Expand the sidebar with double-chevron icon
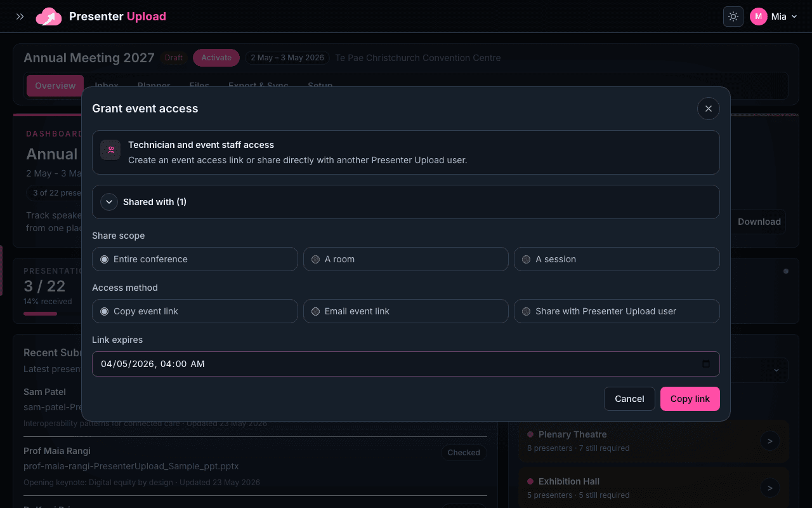The height and width of the screenshot is (508, 812). click(x=20, y=17)
